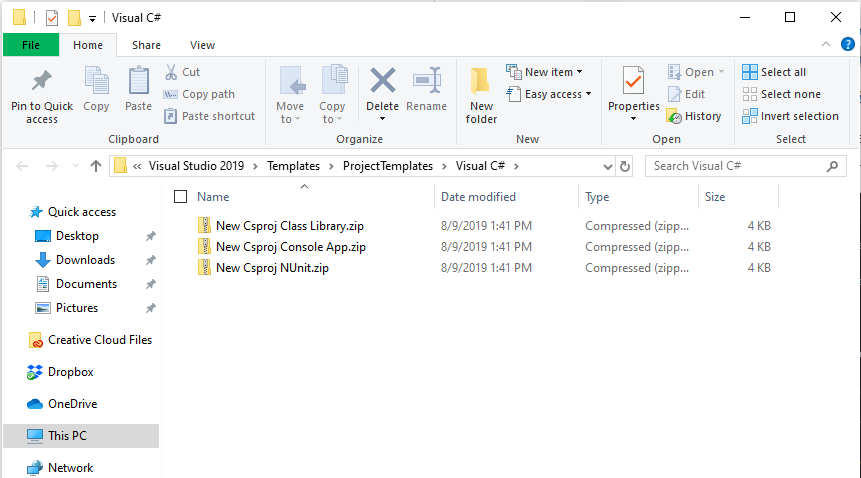This screenshot has width=861, height=478.
Task: Select Quick access in navigation pane
Action: [73, 212]
